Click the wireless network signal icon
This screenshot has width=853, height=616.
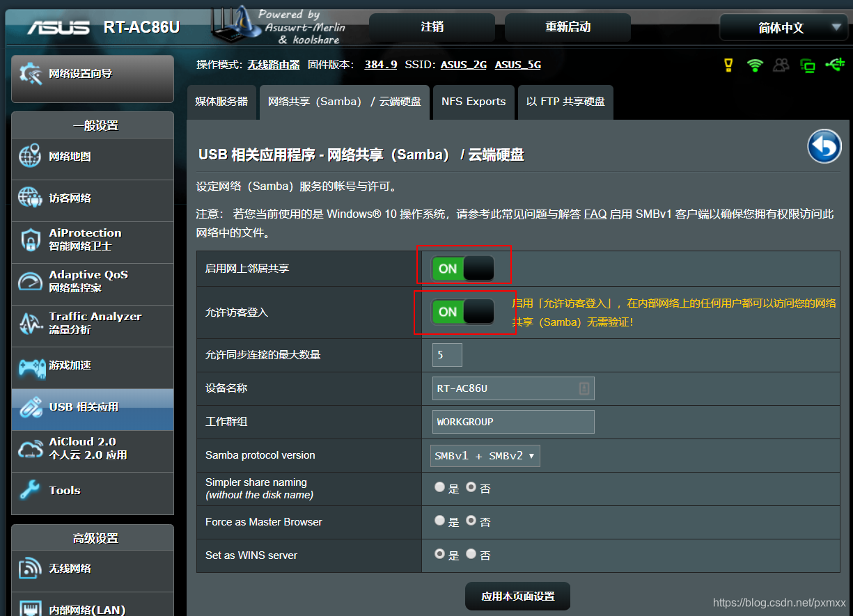[x=30, y=569]
